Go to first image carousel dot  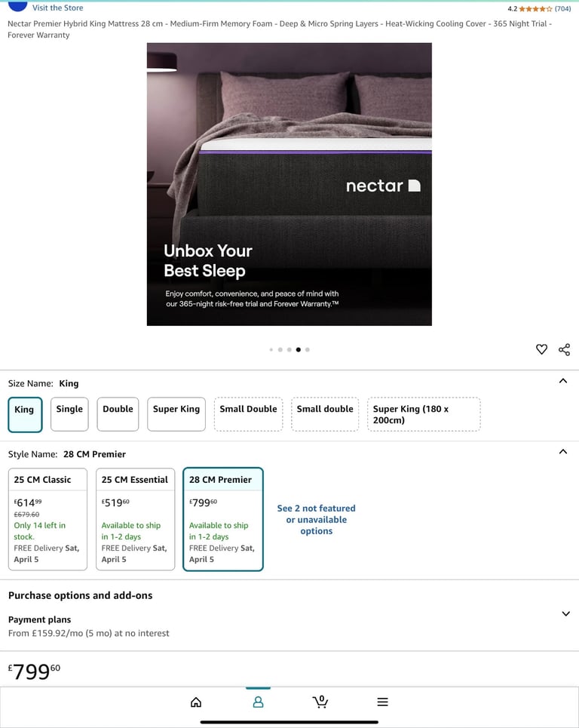point(271,349)
